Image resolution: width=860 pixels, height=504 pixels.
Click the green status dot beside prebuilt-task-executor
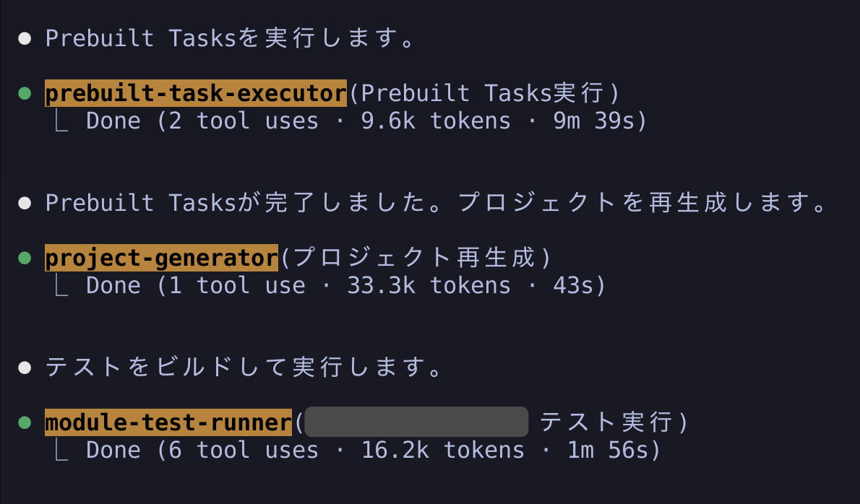[x=25, y=93]
